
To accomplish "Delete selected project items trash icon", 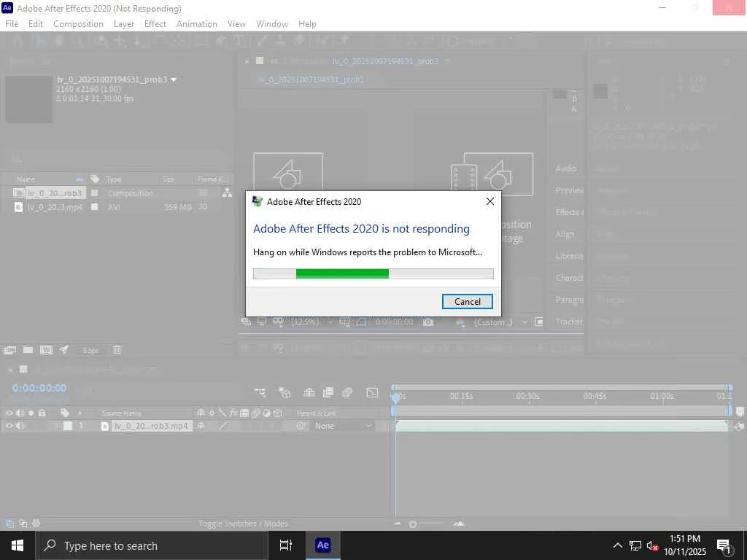I will tap(117, 350).
